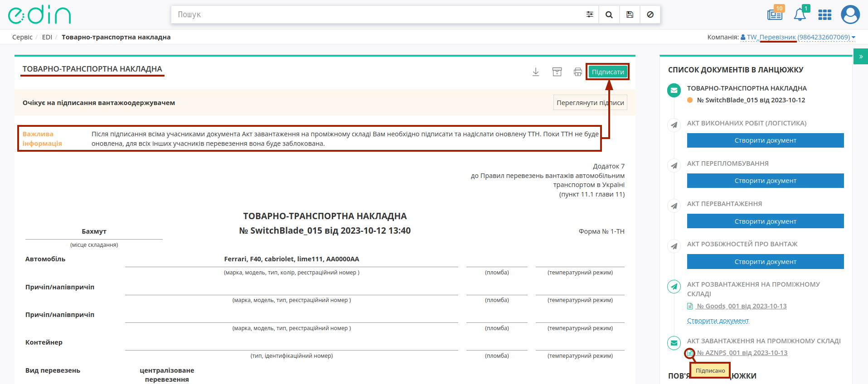This screenshot has height=384, width=868.
Task: Go to the Сервіс breadcrumb
Action: 22,37
